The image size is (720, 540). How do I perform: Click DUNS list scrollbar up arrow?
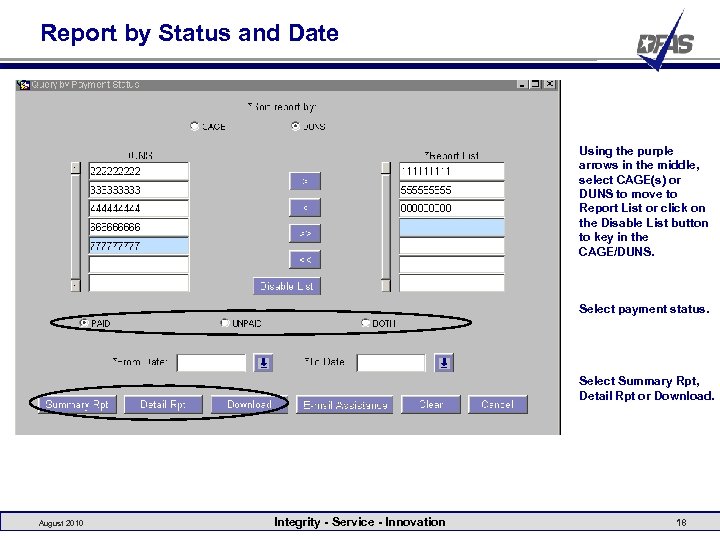coord(76,168)
